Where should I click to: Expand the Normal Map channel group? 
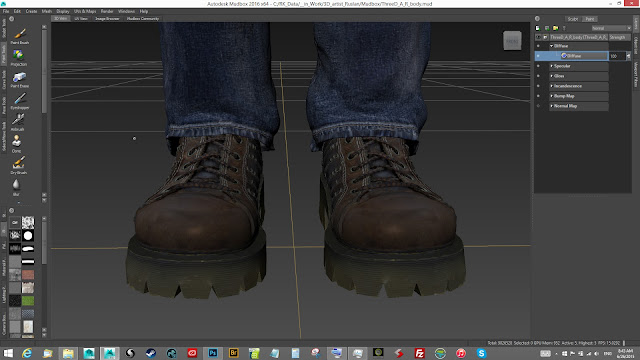[x=551, y=106]
